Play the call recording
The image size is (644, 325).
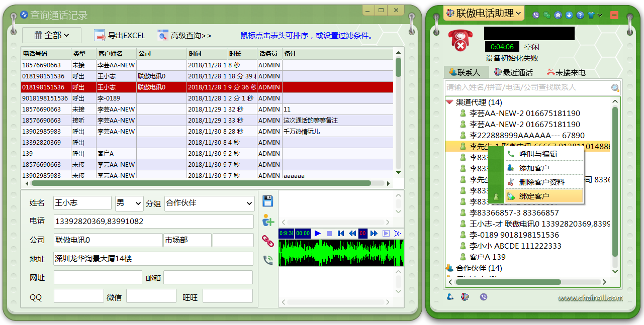pyautogui.click(x=318, y=233)
